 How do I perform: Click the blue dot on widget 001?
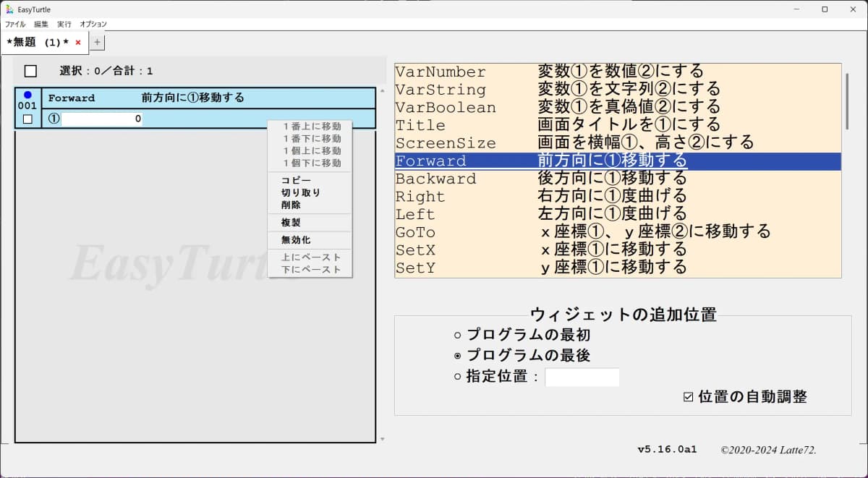[27, 95]
